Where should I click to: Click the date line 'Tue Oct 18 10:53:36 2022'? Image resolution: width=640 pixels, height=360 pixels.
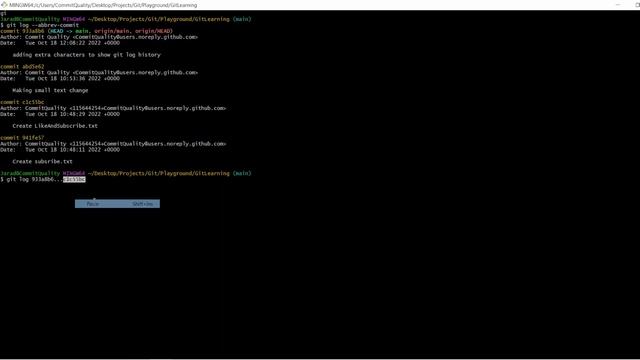tap(60, 78)
